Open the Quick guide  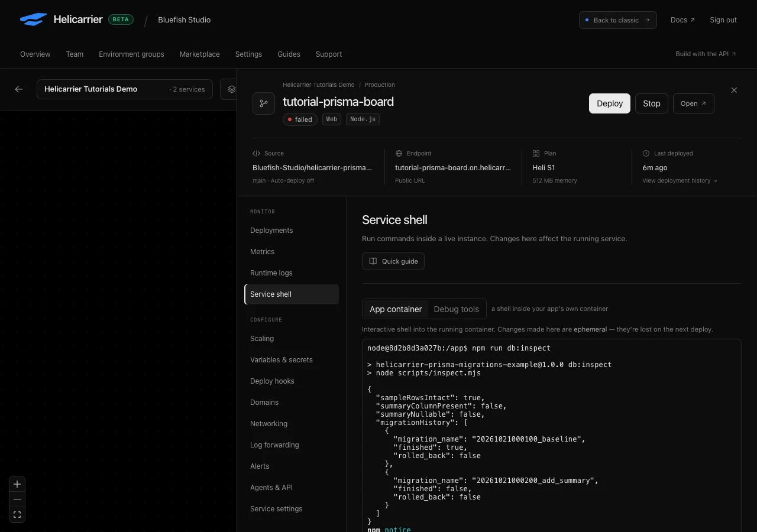pyautogui.click(x=393, y=261)
